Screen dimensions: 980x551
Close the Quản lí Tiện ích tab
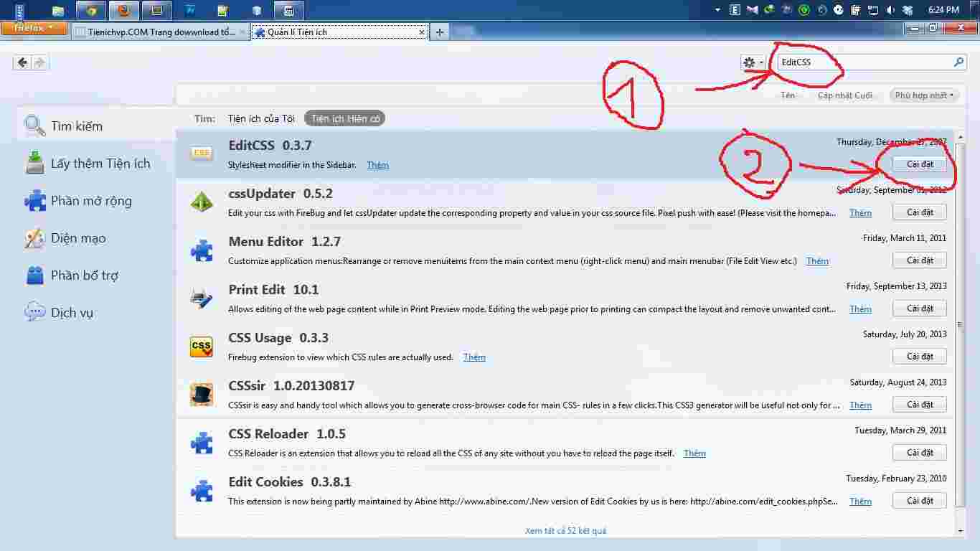pyautogui.click(x=422, y=32)
